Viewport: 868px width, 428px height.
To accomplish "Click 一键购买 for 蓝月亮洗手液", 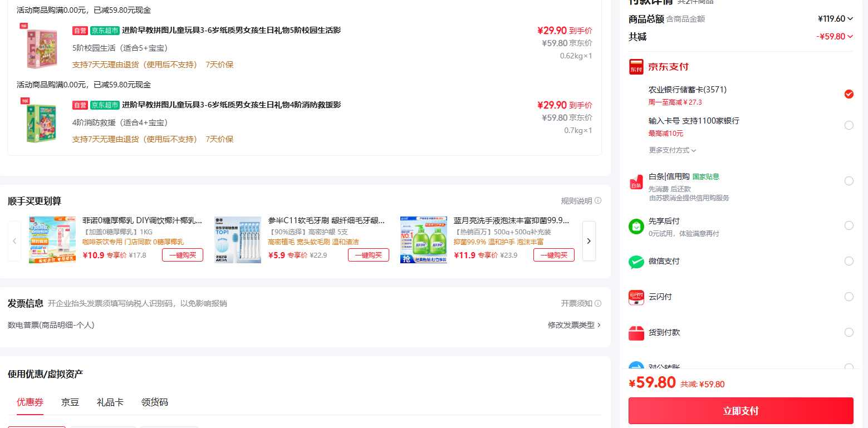I will (x=554, y=255).
